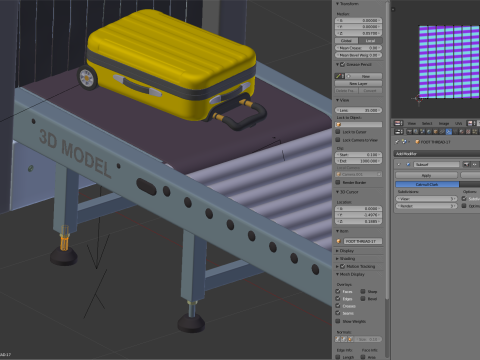Open the Object properties tab icon
The height and width of the screenshot is (360, 480).
tap(435, 132)
